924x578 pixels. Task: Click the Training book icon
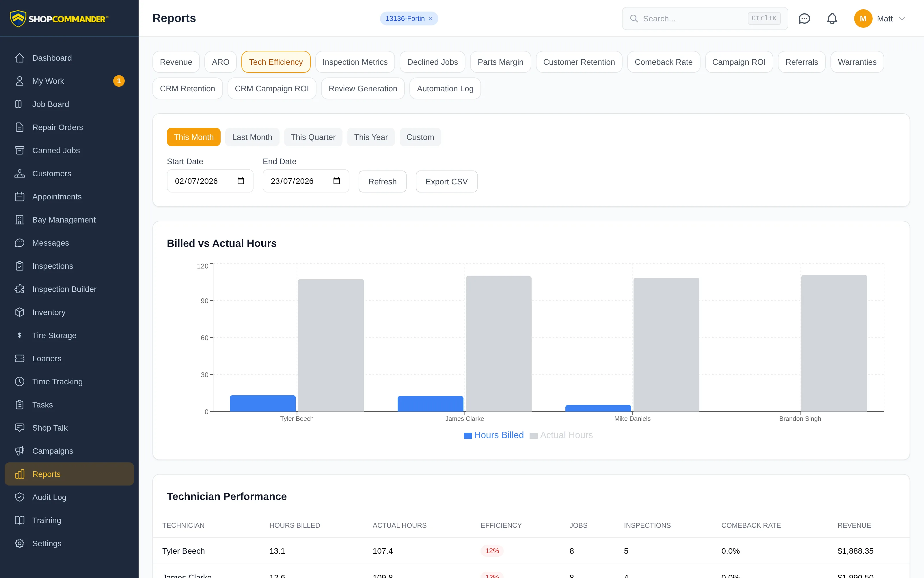click(19, 520)
